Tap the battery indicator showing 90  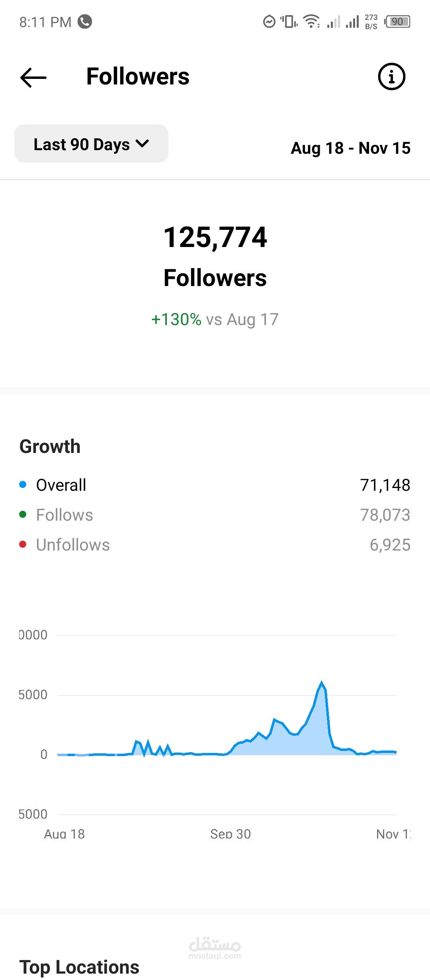point(397,22)
